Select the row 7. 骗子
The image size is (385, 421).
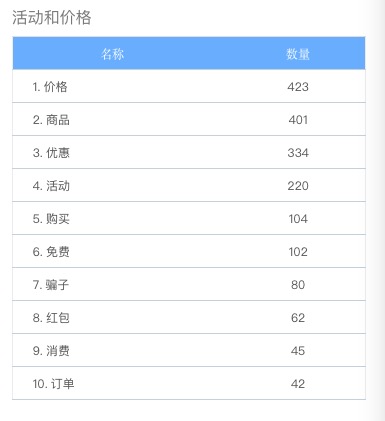tap(189, 284)
